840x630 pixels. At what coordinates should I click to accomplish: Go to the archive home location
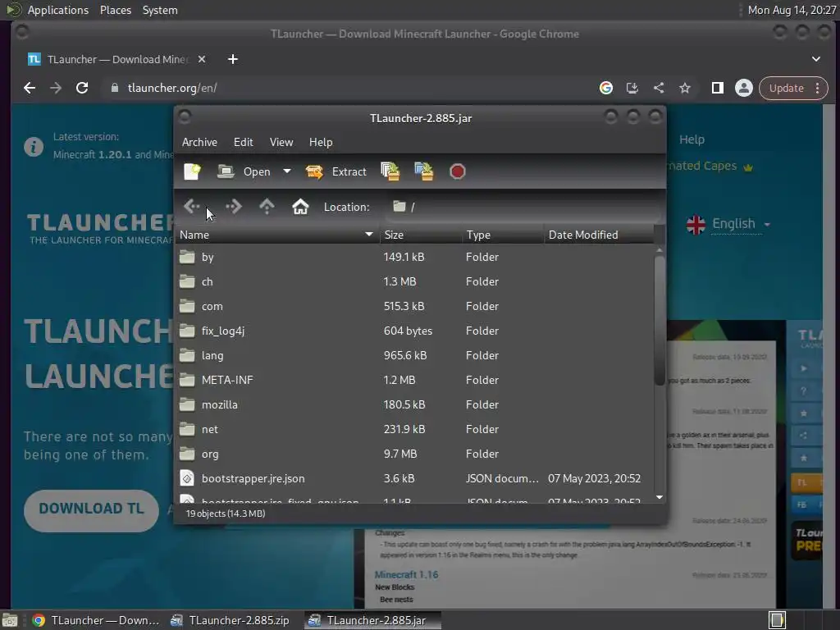(300, 206)
